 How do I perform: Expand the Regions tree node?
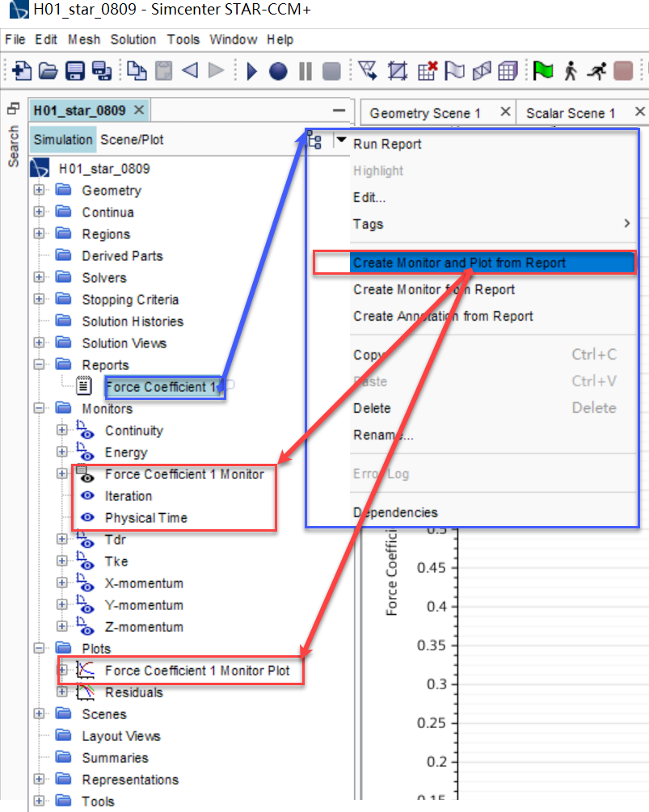pyautogui.click(x=39, y=234)
